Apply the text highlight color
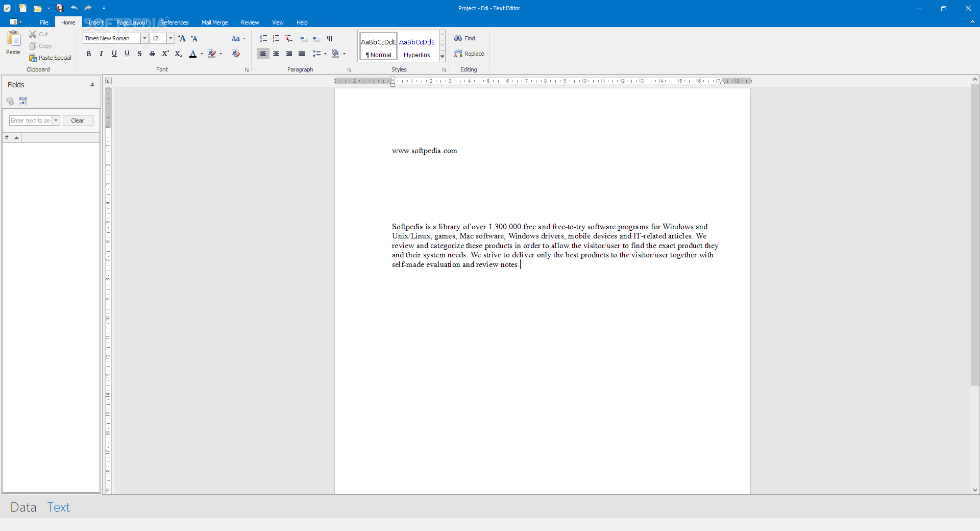This screenshot has height=531, width=980. (212, 54)
